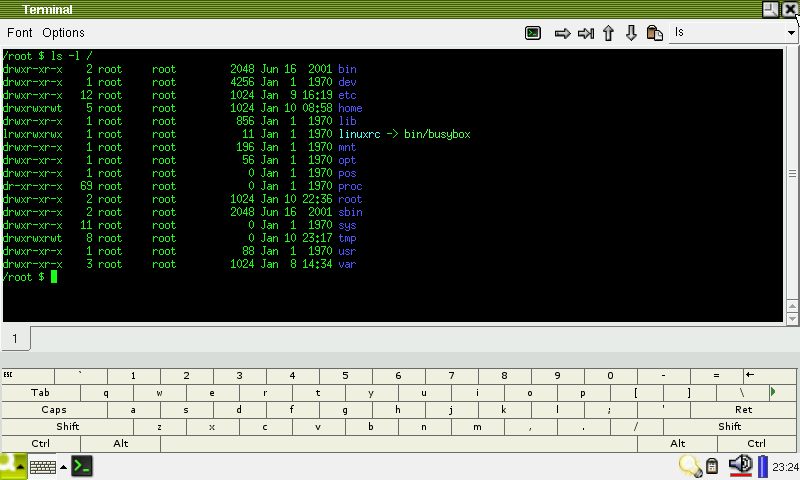Screen dimensions: 800x480
Task: Click the 'etc' directory name in listing
Action: click(x=347, y=95)
